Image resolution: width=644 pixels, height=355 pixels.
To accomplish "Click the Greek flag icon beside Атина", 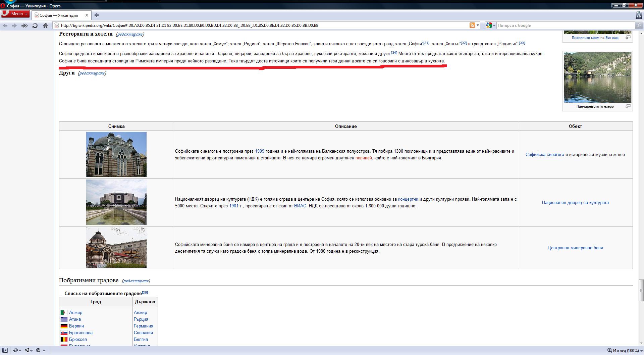I will (x=64, y=319).
